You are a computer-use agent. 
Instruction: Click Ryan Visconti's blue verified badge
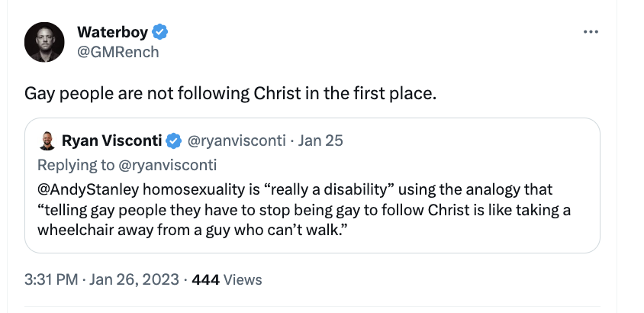click(174, 141)
